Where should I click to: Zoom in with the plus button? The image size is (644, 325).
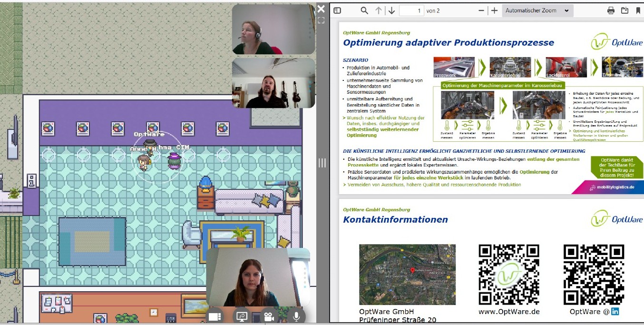click(494, 10)
